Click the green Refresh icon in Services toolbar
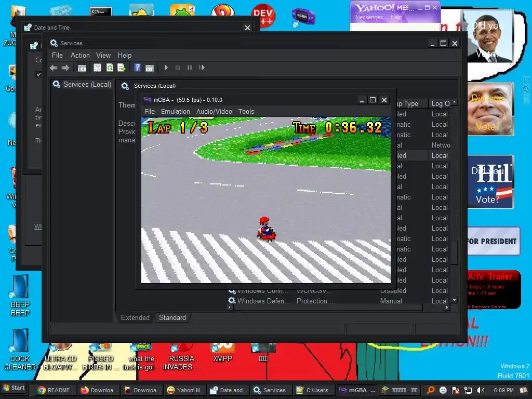This screenshot has width=532, height=399. [110, 68]
